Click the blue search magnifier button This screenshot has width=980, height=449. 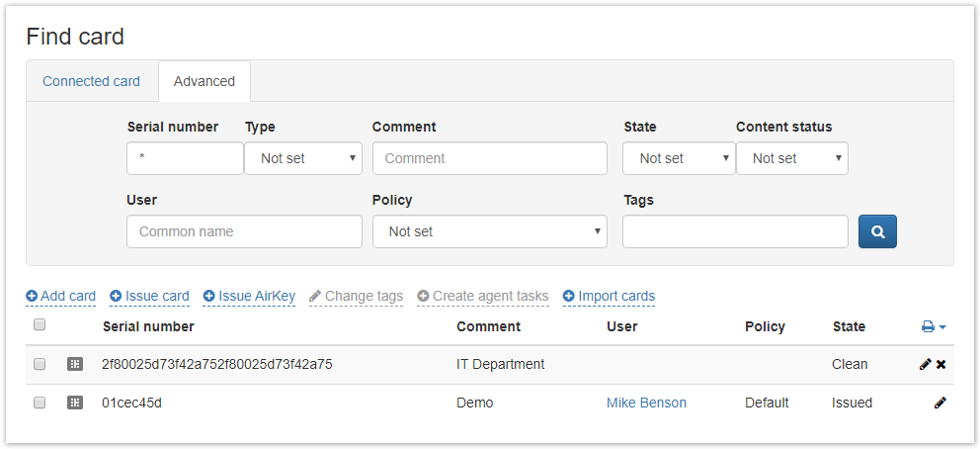click(x=877, y=231)
